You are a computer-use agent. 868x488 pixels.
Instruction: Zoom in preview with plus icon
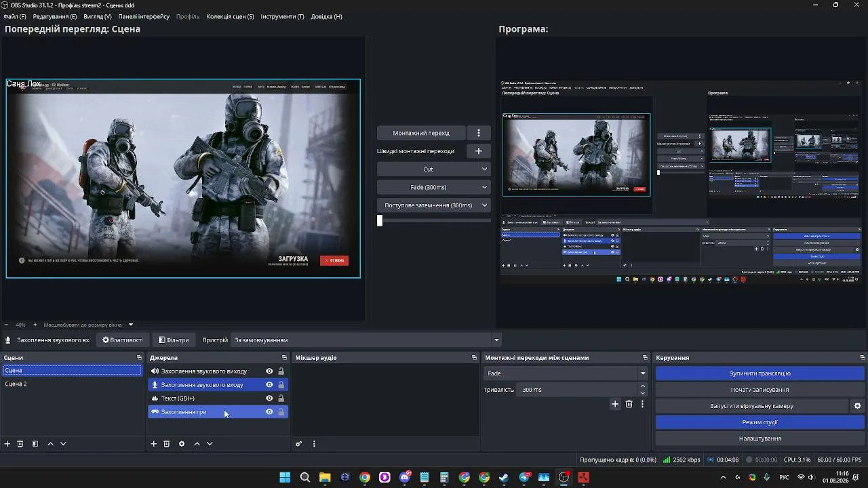pyautogui.click(x=35, y=325)
